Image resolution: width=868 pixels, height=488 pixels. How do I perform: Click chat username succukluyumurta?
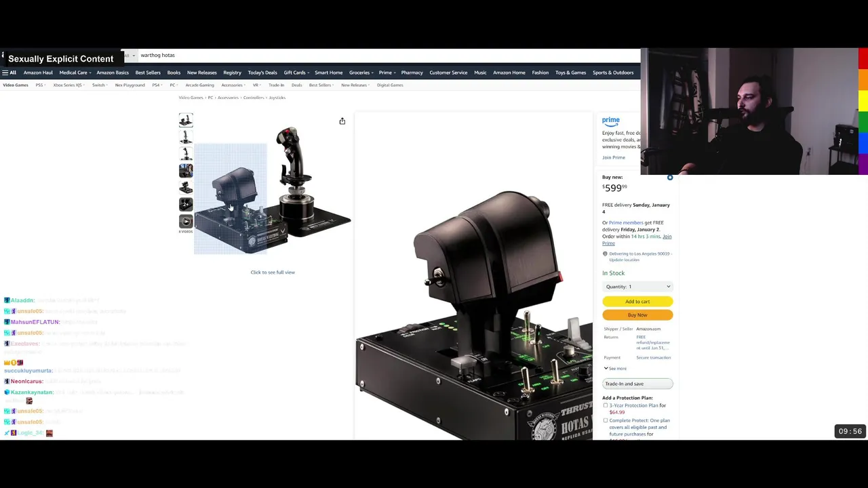(x=28, y=371)
